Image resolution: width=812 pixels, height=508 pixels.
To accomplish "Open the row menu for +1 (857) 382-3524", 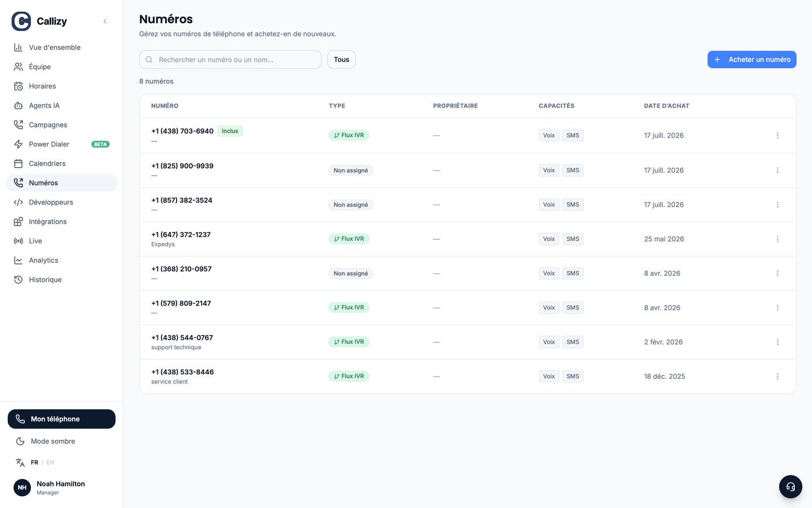I will point(777,205).
